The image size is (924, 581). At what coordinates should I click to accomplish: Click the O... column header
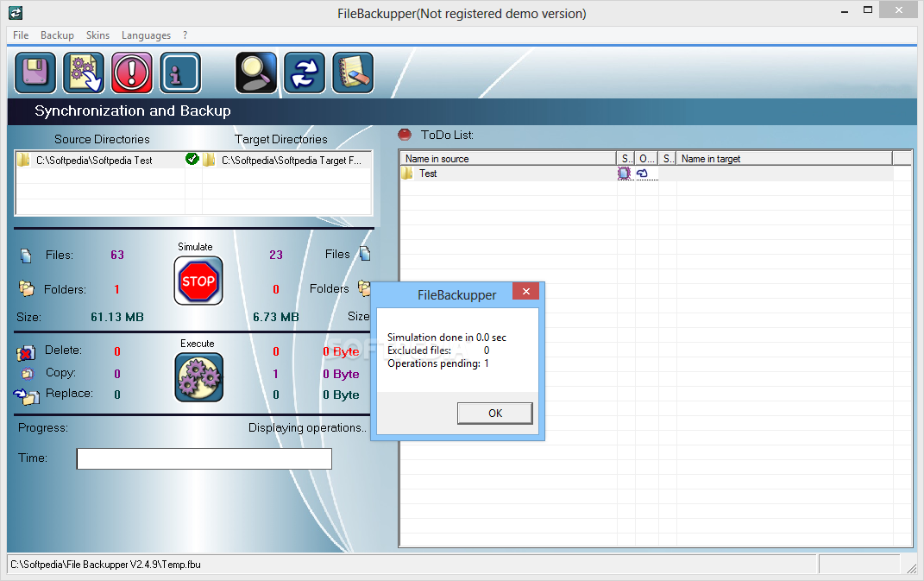[x=646, y=159]
